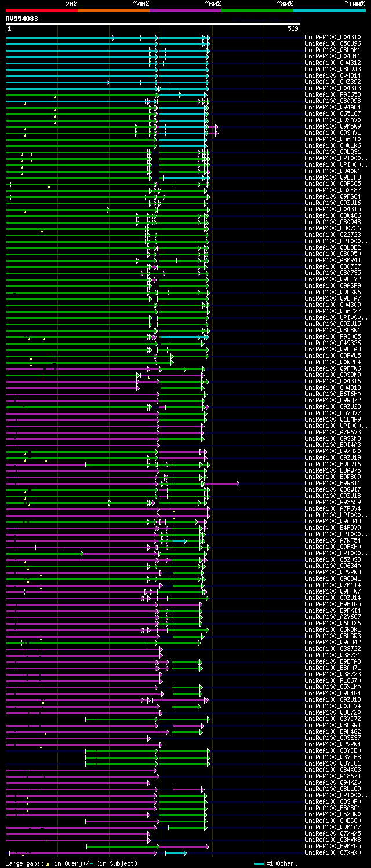The image size is (371, 868).
Task: Select label UniRef100_Q9ASP9
Action: 333,285
